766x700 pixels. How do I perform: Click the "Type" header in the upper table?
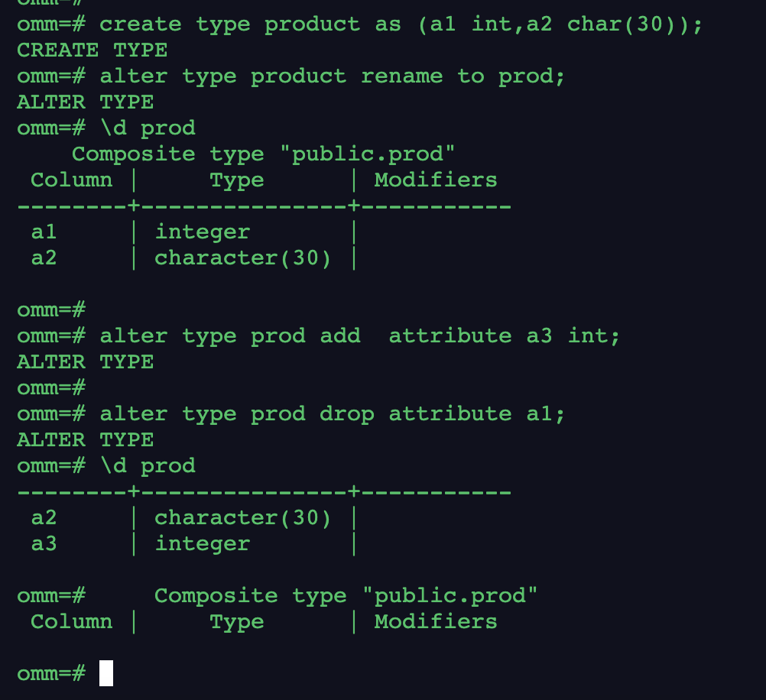click(x=236, y=180)
